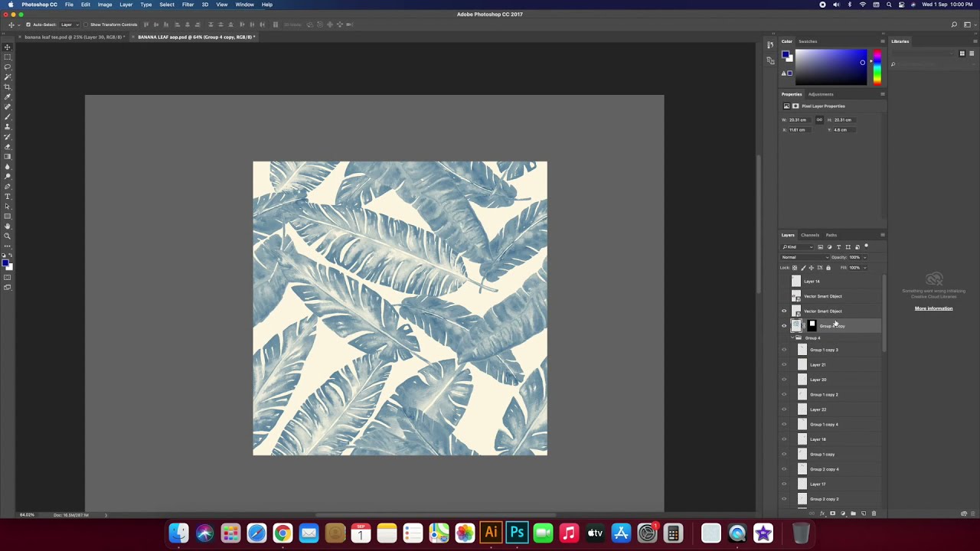Switch to the Adjustments tab
This screenshot has width=980, height=551.
(821, 94)
